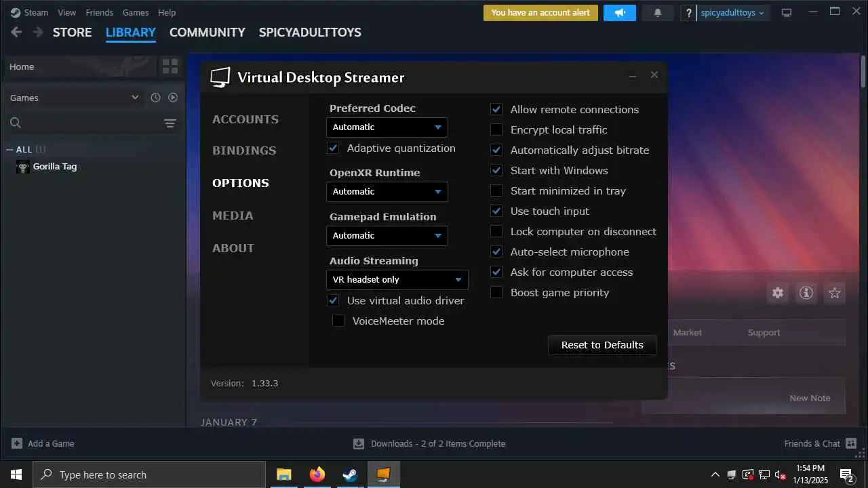Select the OPTIONS section
This screenshot has width=868, height=488.
pos(241,183)
